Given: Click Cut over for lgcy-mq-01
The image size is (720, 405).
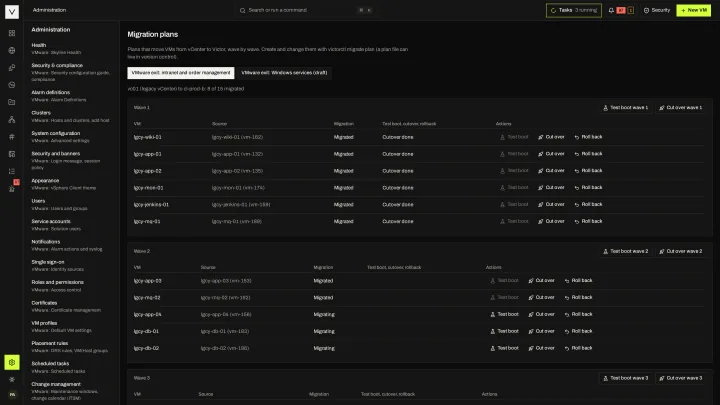Looking at the screenshot, I should (551, 221).
